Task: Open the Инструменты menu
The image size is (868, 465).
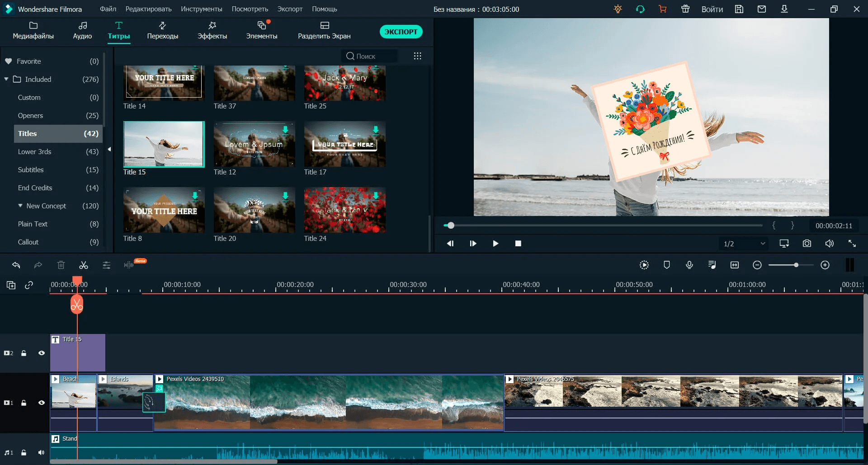Action: tap(201, 9)
